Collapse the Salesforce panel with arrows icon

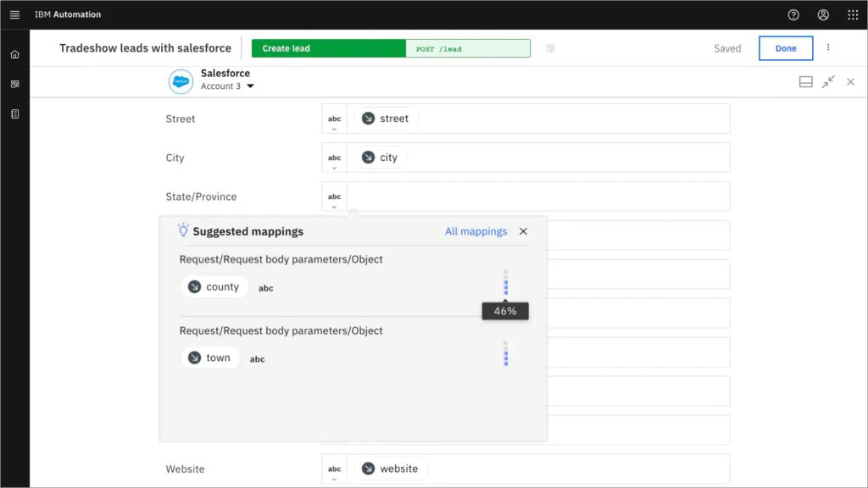pos(828,82)
